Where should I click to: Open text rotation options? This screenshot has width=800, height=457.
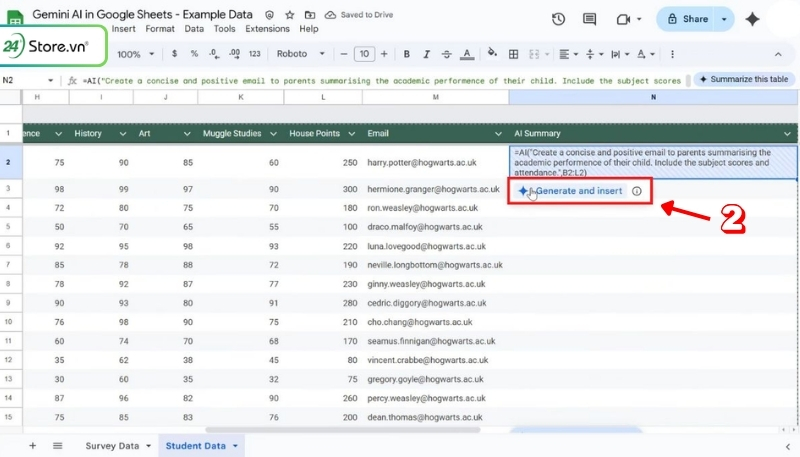[645, 54]
